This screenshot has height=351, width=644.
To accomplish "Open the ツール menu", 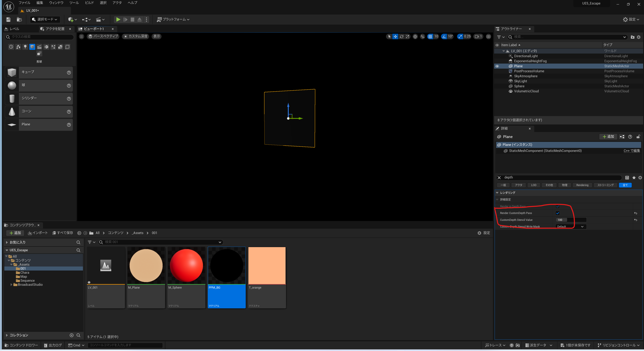I will coord(74,3).
